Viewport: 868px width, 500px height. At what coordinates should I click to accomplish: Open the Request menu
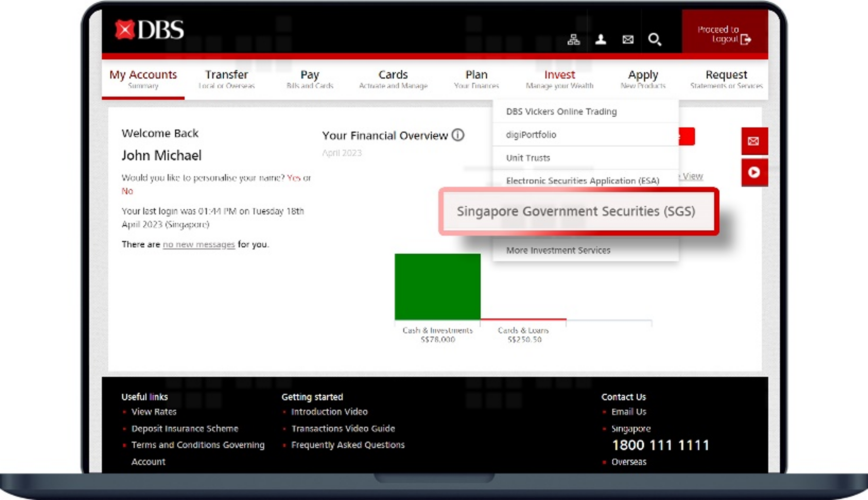pos(726,79)
